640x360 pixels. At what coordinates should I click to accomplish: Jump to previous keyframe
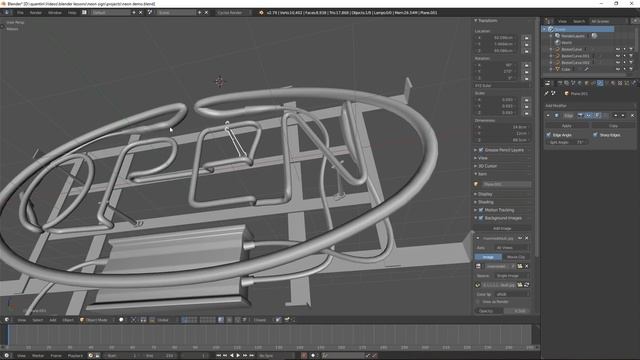click(x=225, y=356)
